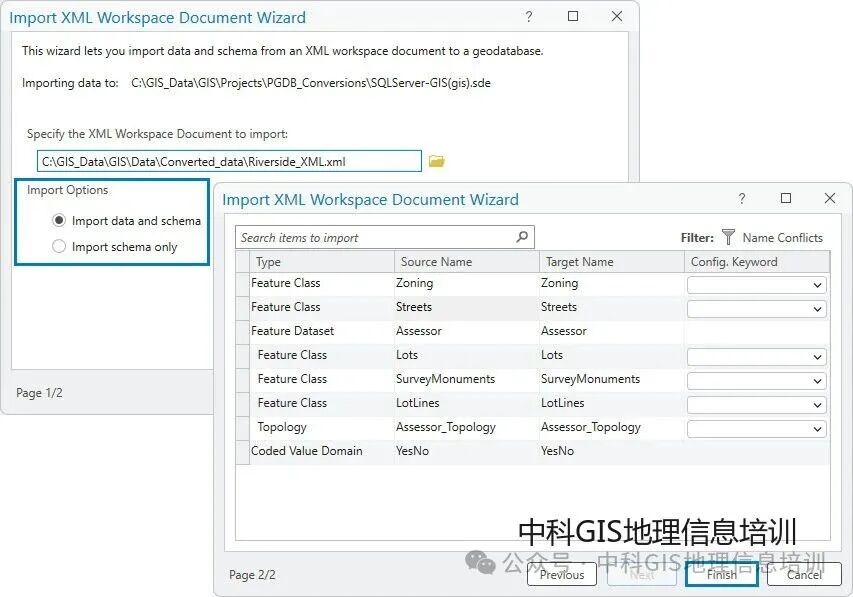
Task: Open the Config. Keyword dropdown for Streets
Action: point(756,309)
